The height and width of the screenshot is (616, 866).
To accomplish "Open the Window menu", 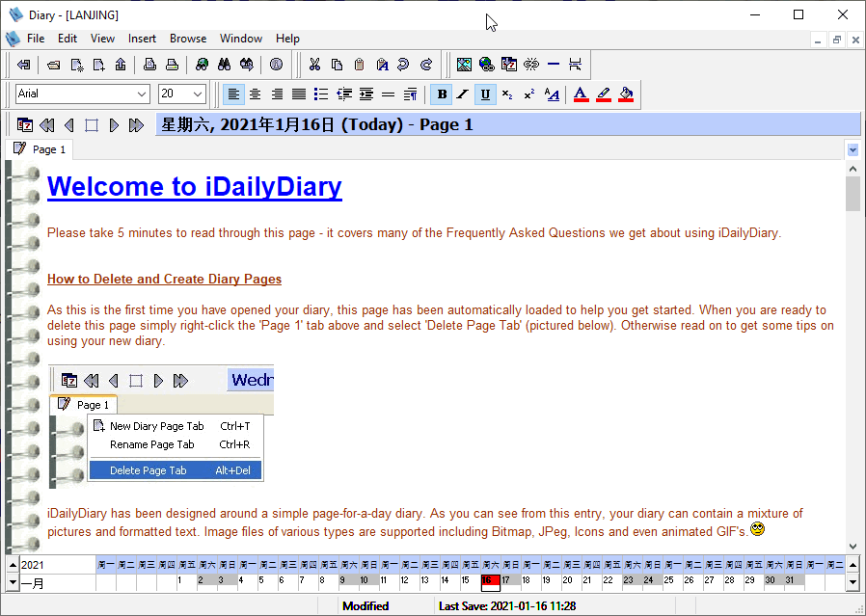I will tap(241, 39).
